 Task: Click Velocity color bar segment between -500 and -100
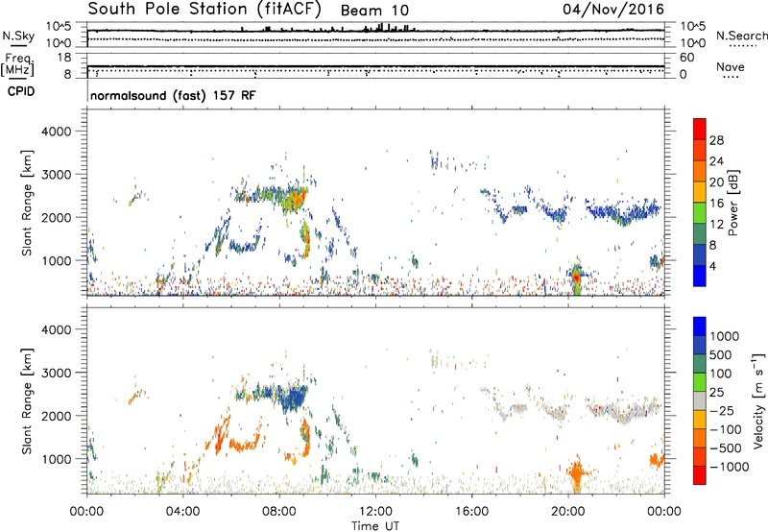coord(700,438)
